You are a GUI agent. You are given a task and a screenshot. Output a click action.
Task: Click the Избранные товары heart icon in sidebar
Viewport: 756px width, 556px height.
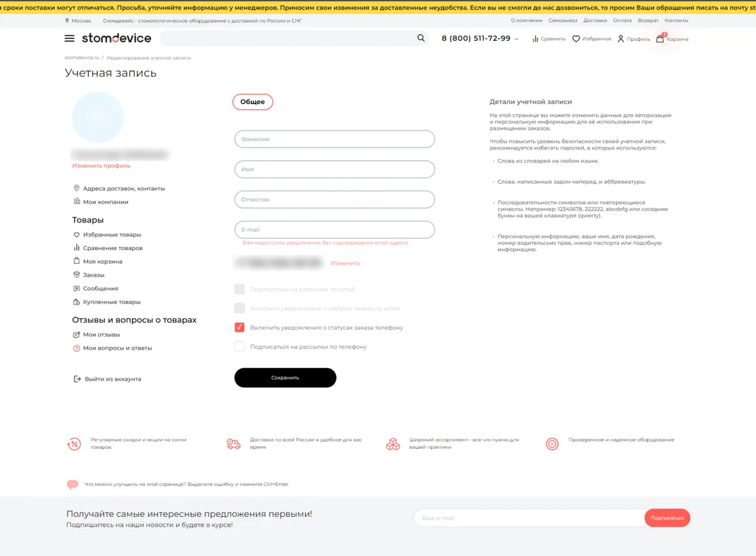pos(77,235)
